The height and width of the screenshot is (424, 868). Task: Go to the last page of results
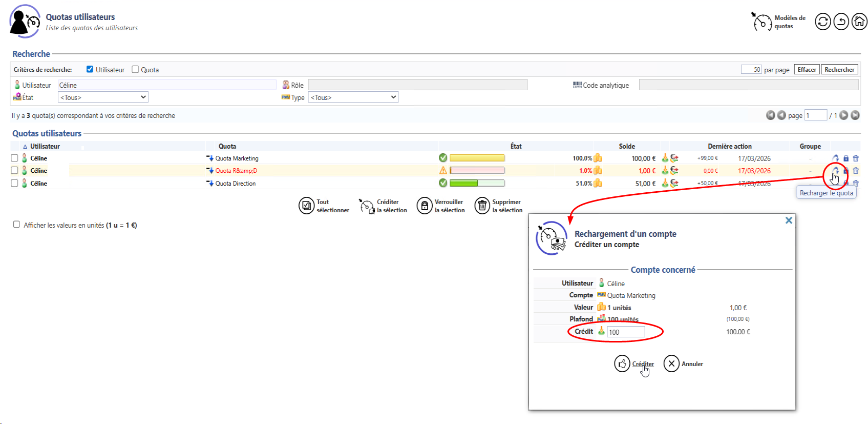(855, 115)
